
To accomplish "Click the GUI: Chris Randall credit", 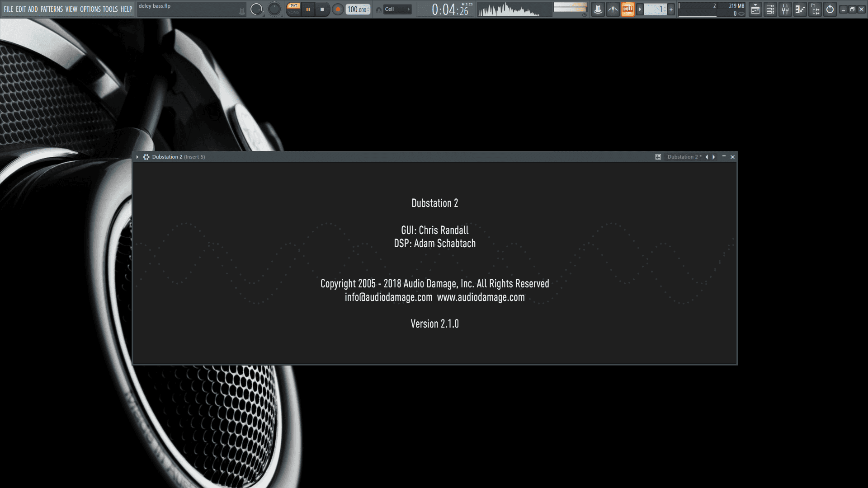I will 435,230.
